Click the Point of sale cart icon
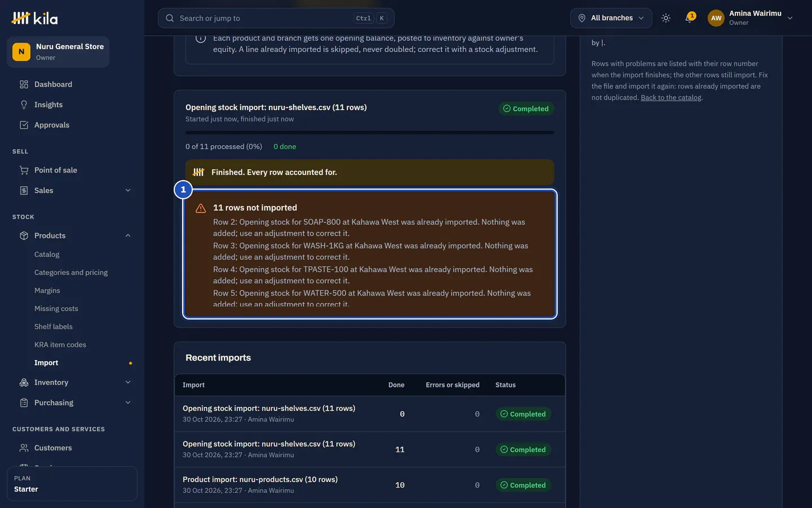Screen dimensions: 812x508 pos(24,170)
